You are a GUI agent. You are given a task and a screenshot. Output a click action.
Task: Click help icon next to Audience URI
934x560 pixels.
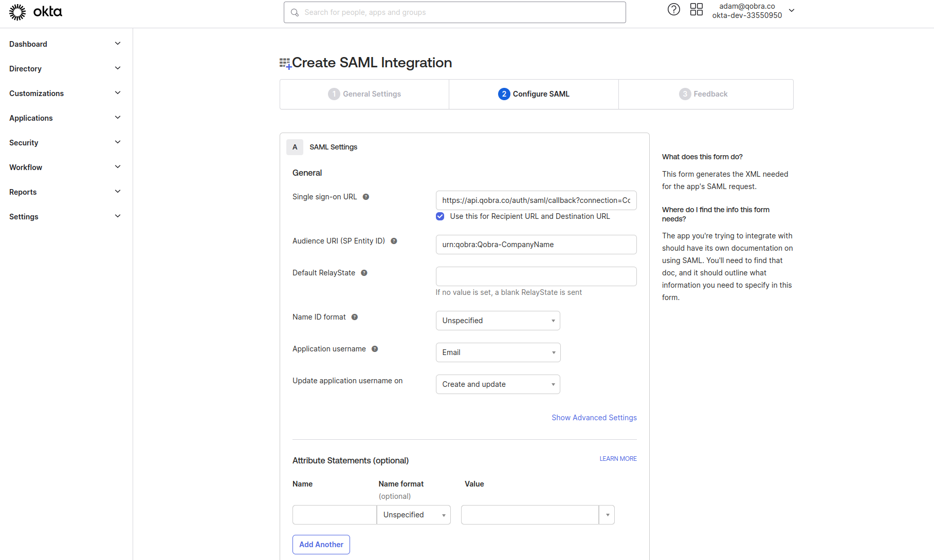[x=394, y=241]
